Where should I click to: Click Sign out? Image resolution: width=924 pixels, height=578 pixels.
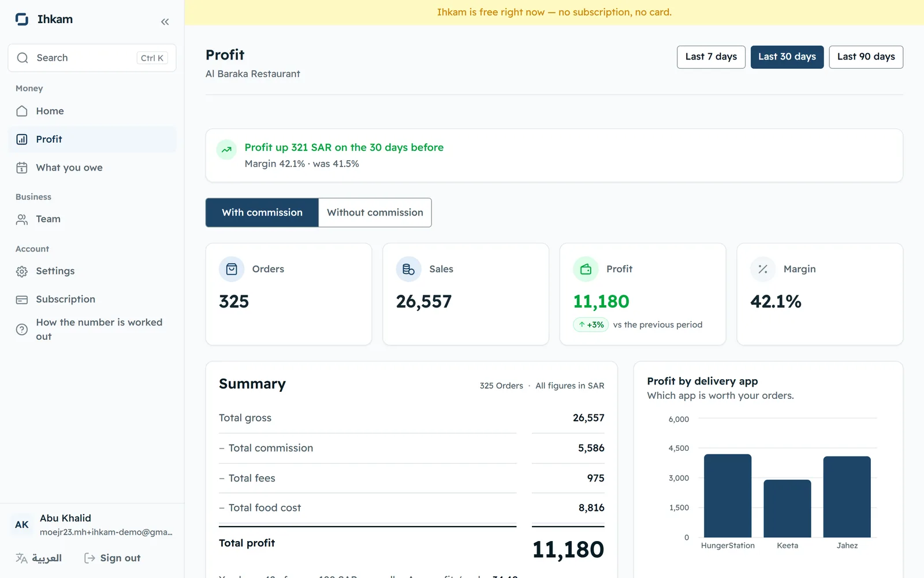point(113,558)
